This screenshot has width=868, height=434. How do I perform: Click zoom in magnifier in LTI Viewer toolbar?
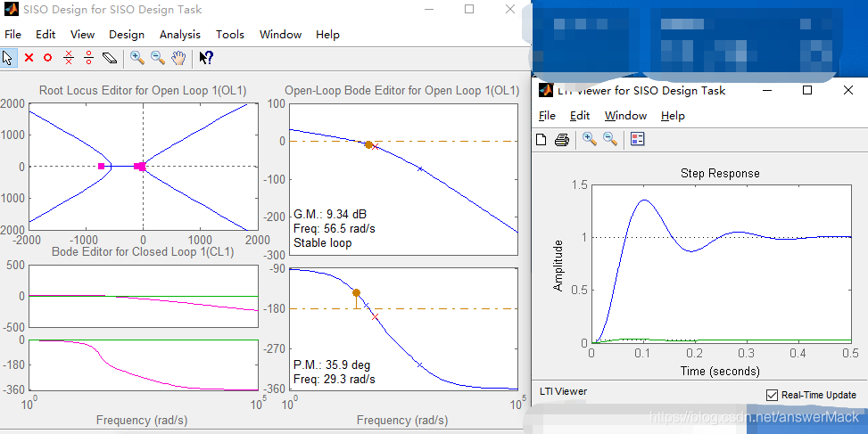pos(590,139)
